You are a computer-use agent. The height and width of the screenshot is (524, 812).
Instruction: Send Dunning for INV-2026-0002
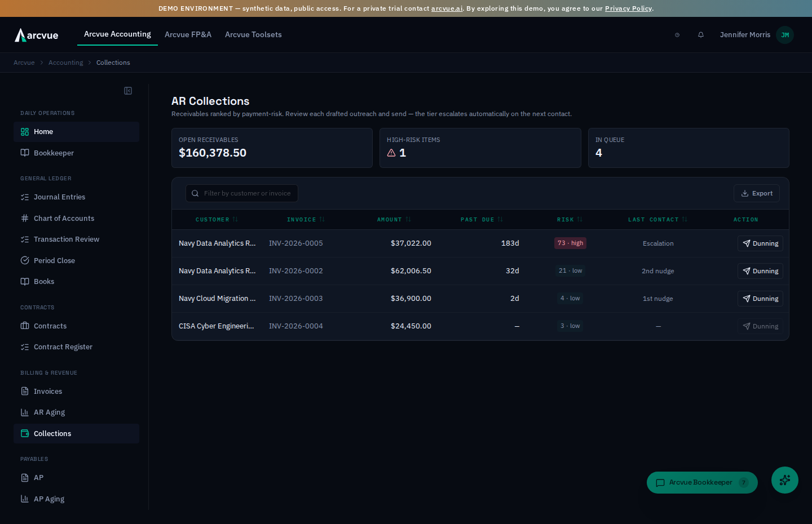(x=760, y=271)
